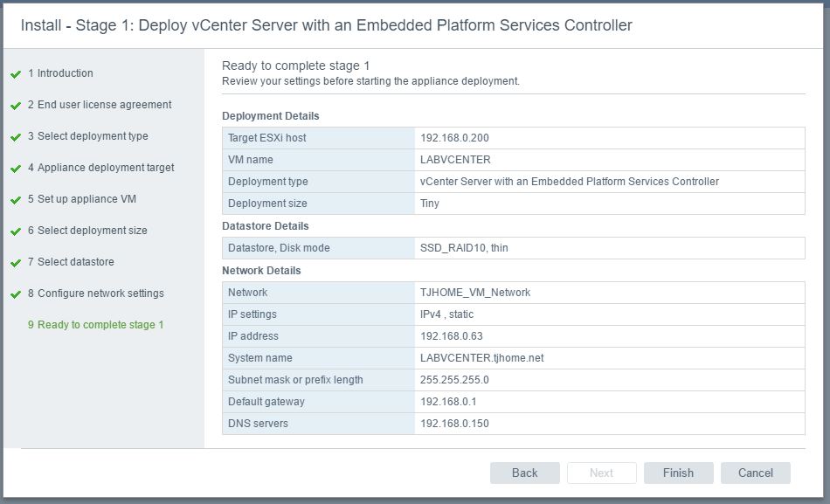The image size is (830, 504).
Task: Click the IP settings value IPv4, static
Action: [x=446, y=314]
